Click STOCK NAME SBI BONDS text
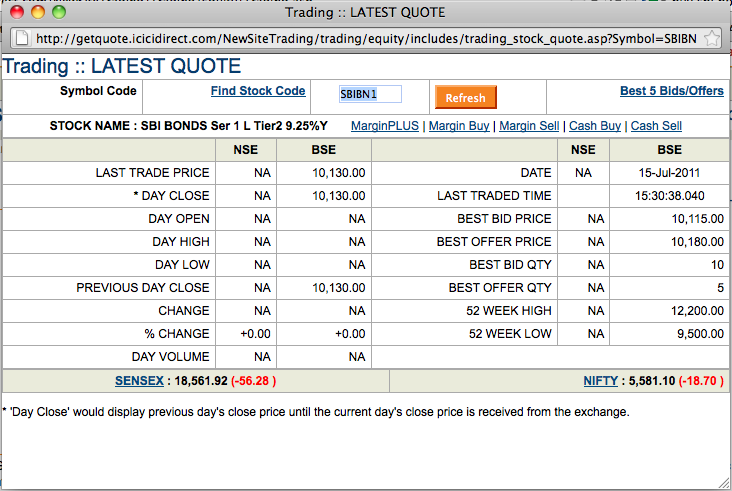This screenshot has height=491, width=732. [189, 126]
